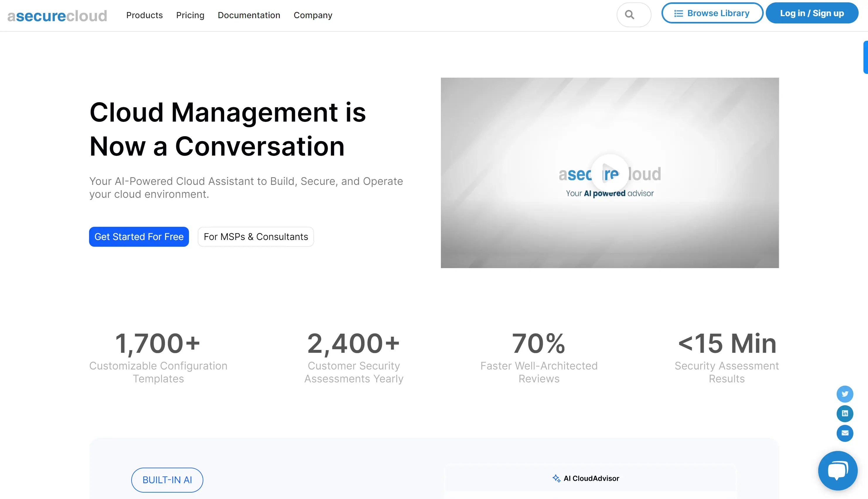Image resolution: width=868 pixels, height=499 pixels.
Task: Go to the Pricing page
Action: (x=190, y=16)
